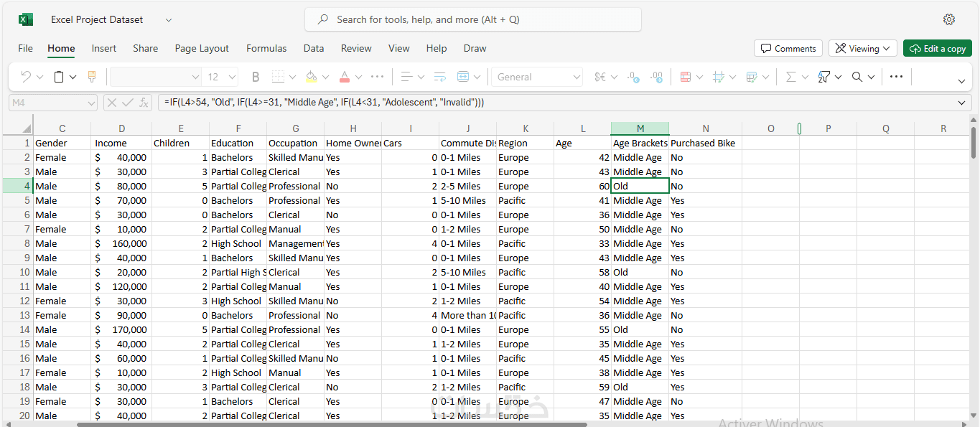980x427 pixels.
Task: Click the Bold formatting icon
Action: point(256,77)
